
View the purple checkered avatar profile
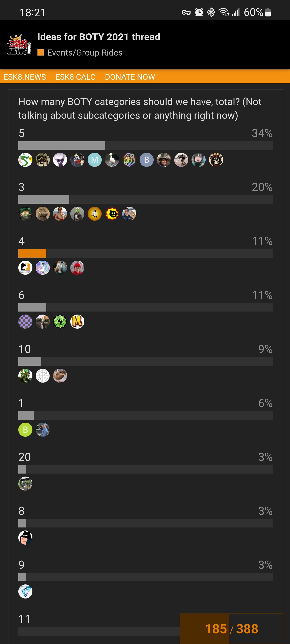(x=25, y=322)
